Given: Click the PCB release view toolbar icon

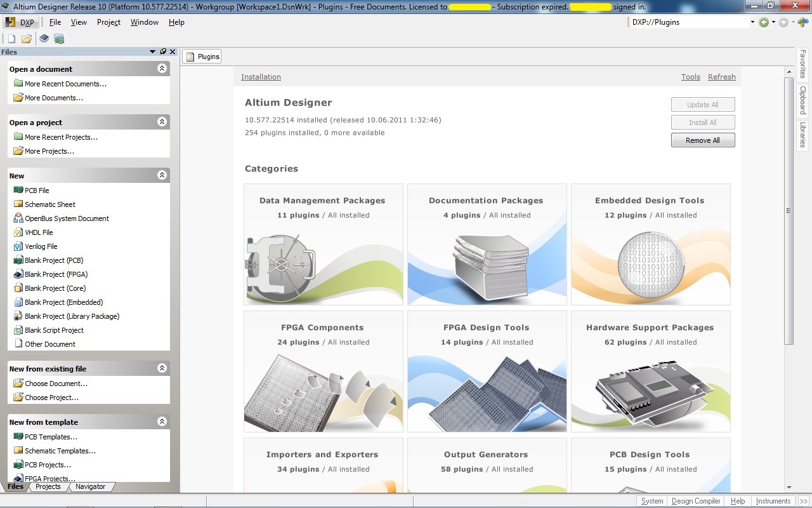Looking at the screenshot, I should (x=59, y=39).
